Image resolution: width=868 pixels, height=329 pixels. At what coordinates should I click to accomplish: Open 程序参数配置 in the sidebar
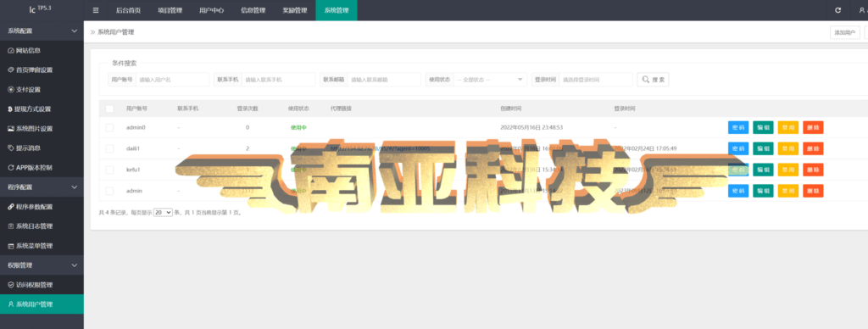[x=42, y=207]
